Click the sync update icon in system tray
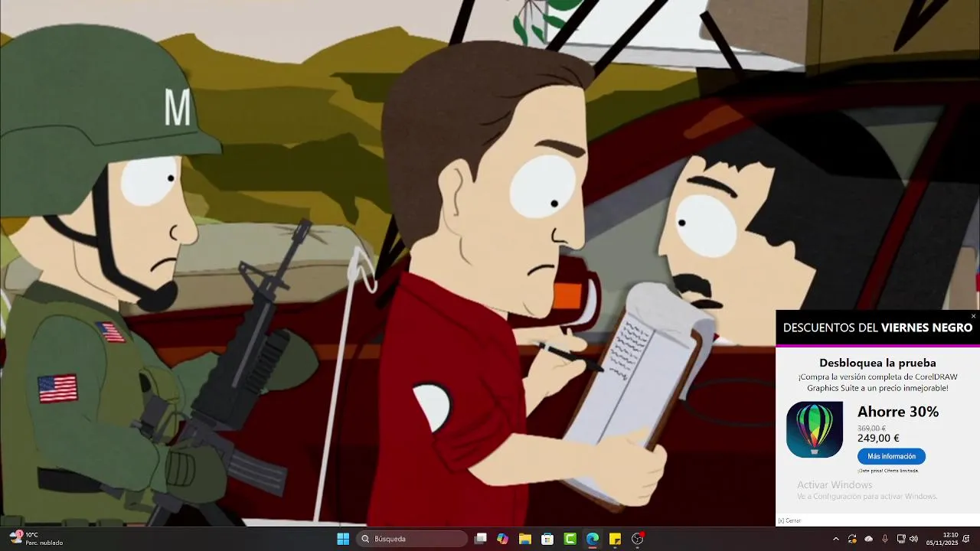The height and width of the screenshot is (551, 980). click(x=852, y=539)
